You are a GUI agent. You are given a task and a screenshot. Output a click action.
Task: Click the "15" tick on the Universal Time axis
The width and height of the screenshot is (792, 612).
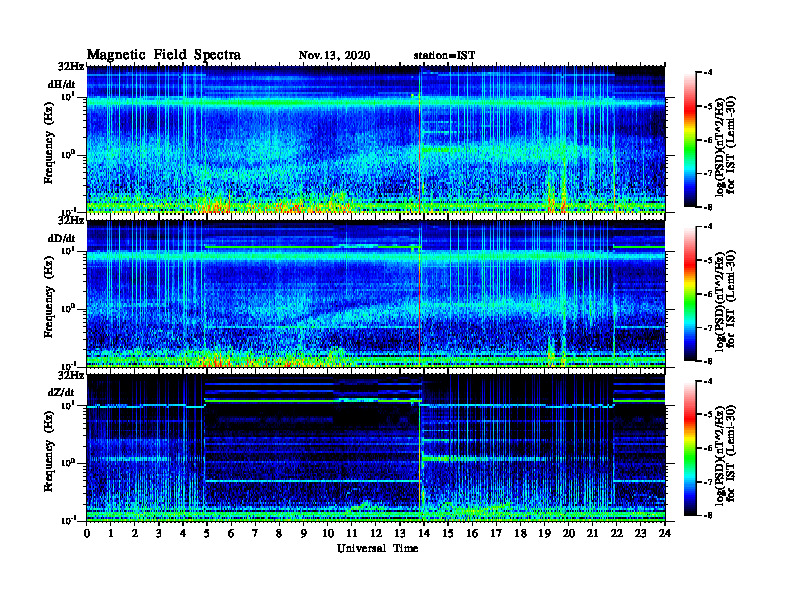click(x=448, y=533)
